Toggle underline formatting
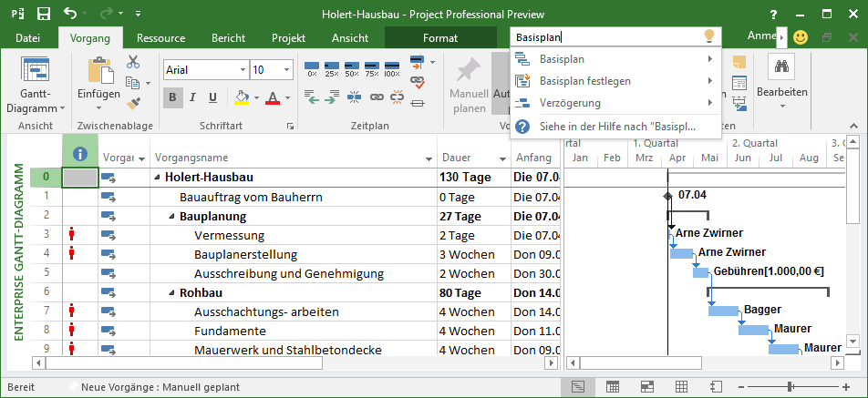Image resolution: width=868 pixels, height=398 pixels. click(x=213, y=97)
